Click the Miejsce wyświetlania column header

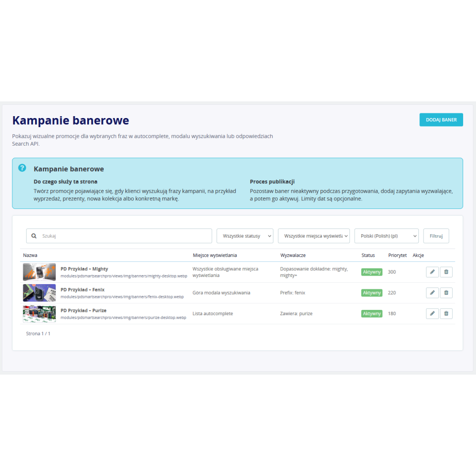[215, 255]
